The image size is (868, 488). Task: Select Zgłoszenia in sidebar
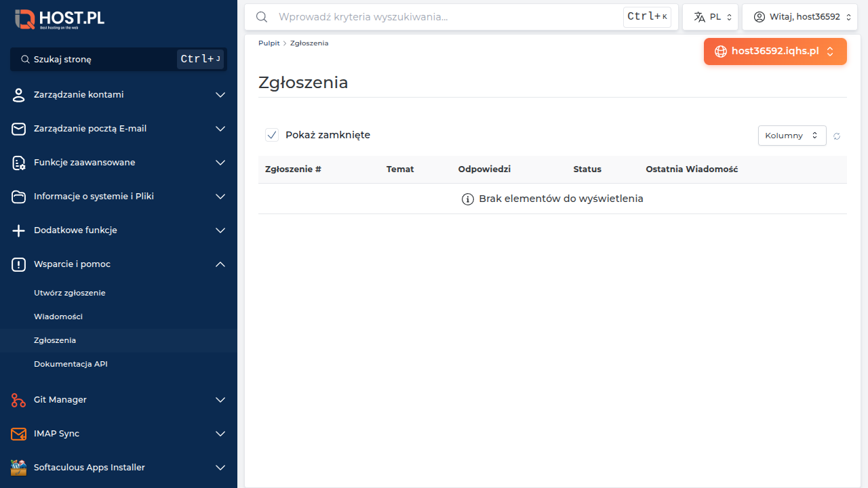tap(55, 340)
